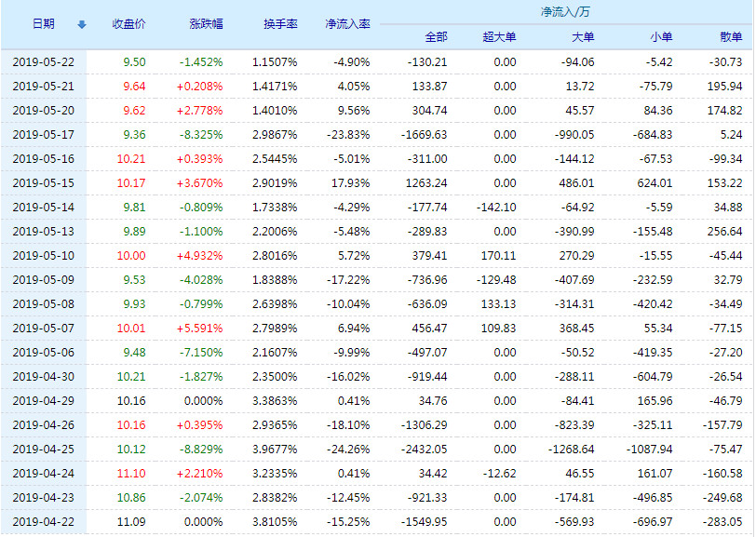756x537 pixels.
Task: Click the 日期 column header
Action: tap(43, 24)
